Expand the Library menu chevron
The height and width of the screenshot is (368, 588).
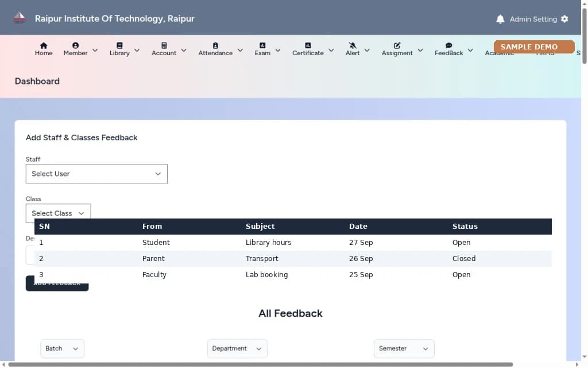137,50
